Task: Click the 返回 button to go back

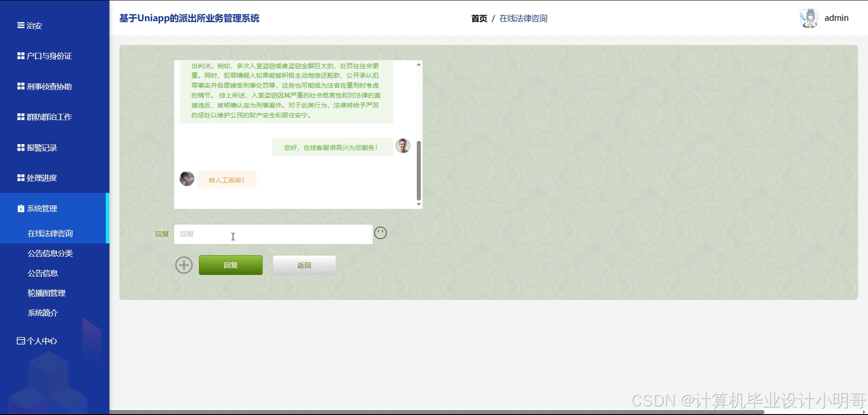Action: click(x=303, y=265)
